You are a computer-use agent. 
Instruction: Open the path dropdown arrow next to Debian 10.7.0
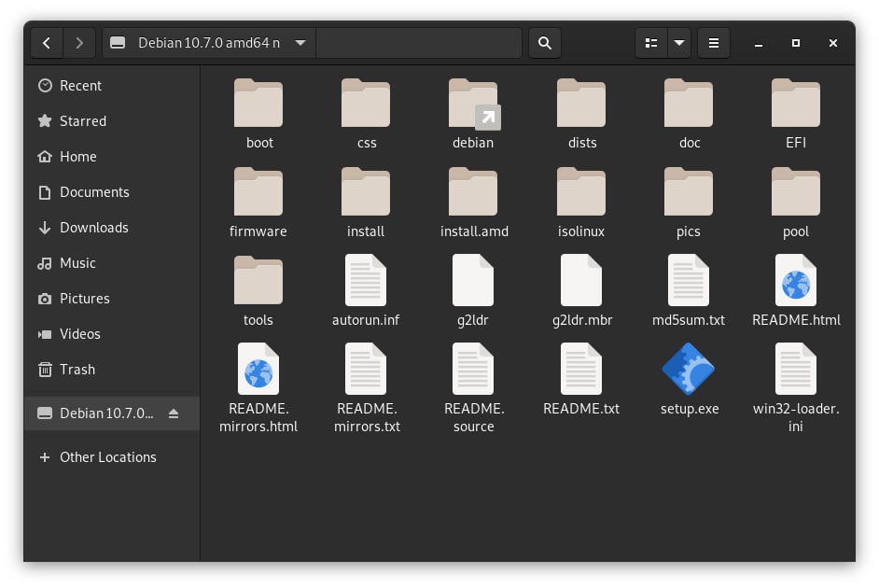(300, 43)
